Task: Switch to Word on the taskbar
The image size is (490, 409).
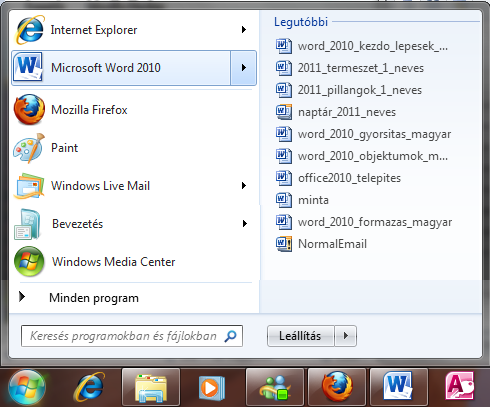Action: (x=399, y=388)
